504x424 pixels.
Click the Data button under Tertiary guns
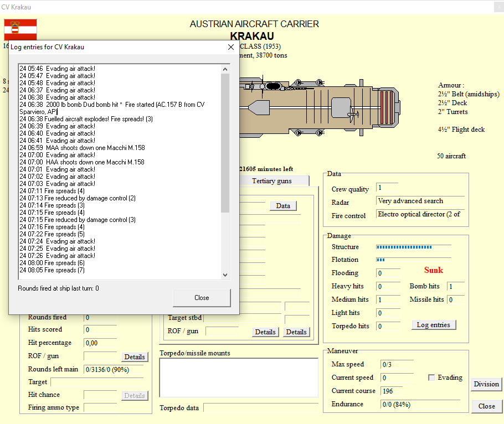(x=283, y=206)
